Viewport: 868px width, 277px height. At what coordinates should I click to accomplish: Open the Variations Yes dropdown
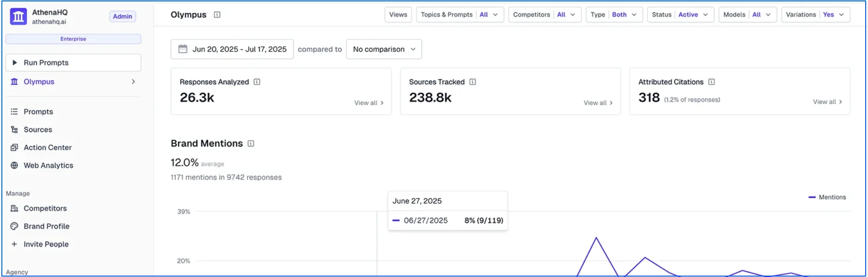[x=815, y=15]
